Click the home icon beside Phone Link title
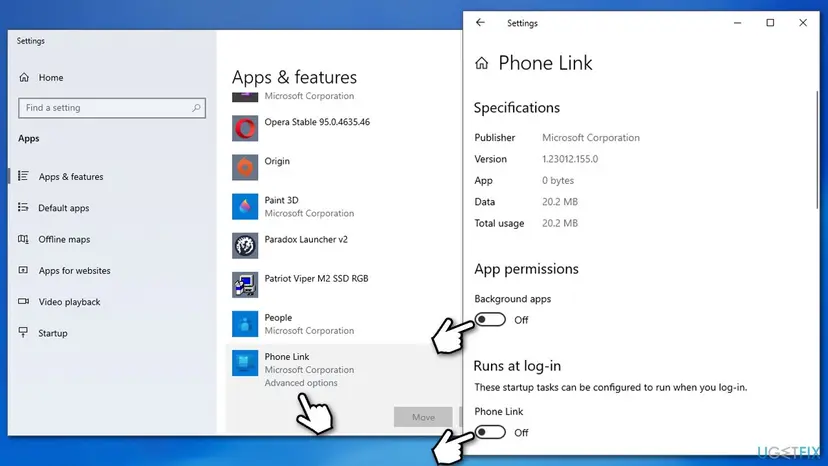The height and width of the screenshot is (466, 828). tap(482, 63)
